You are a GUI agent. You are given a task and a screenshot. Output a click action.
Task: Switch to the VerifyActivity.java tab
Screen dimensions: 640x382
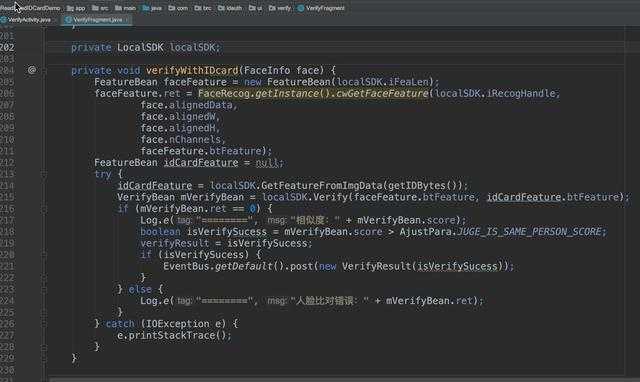(26, 20)
